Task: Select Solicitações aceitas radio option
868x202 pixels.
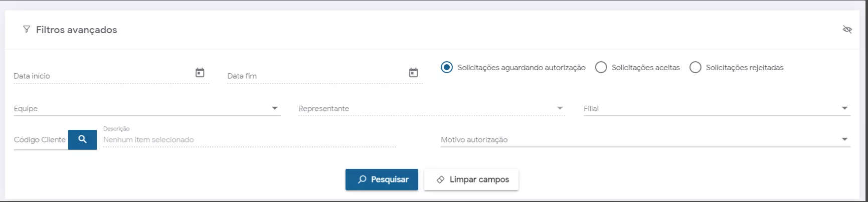Action: pos(601,67)
